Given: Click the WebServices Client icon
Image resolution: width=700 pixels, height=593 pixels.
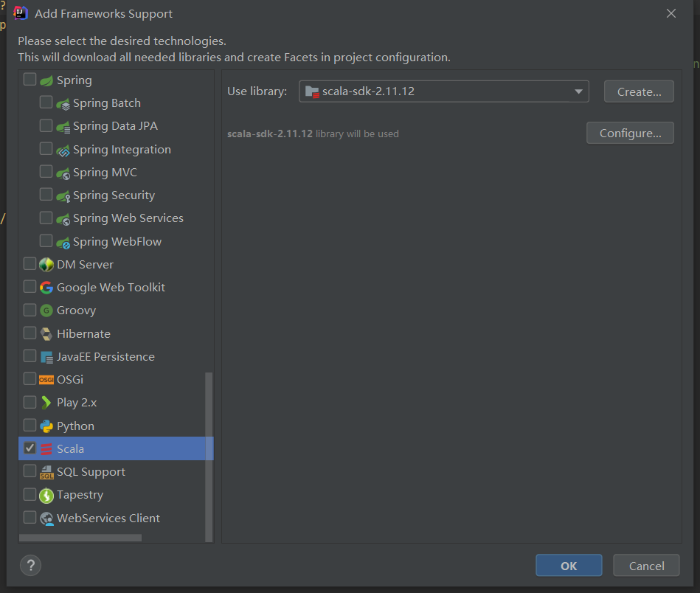Looking at the screenshot, I should 46,519.
